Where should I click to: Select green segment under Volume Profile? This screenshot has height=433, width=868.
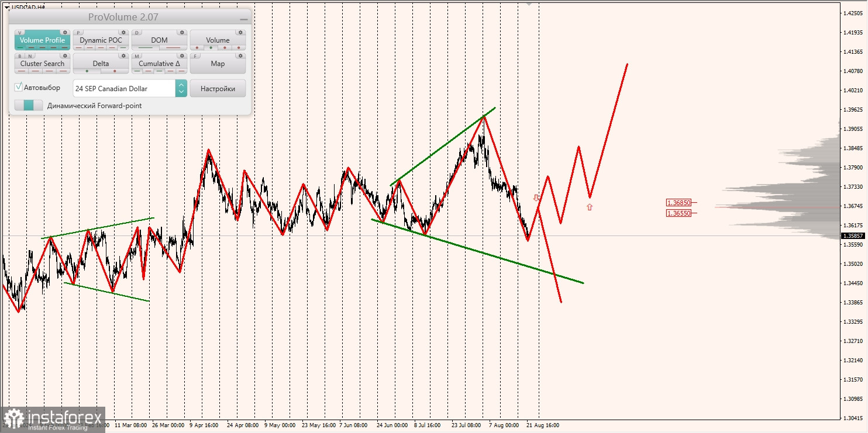20,48
